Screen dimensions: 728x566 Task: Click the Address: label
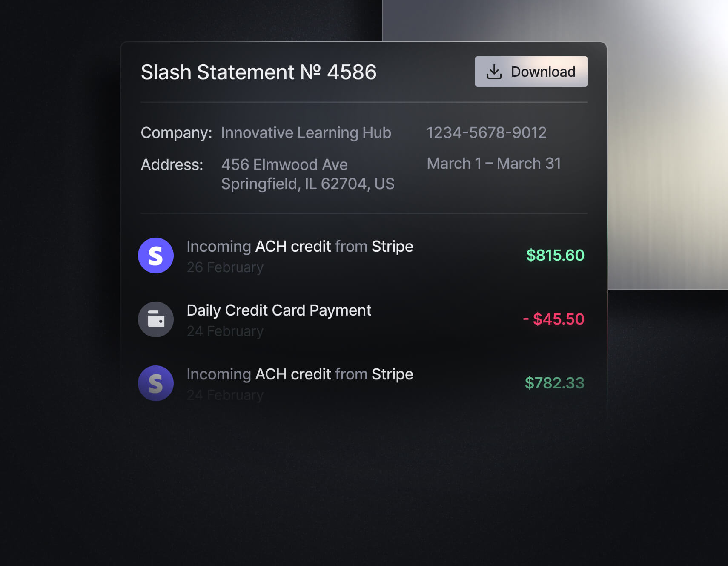tap(172, 165)
